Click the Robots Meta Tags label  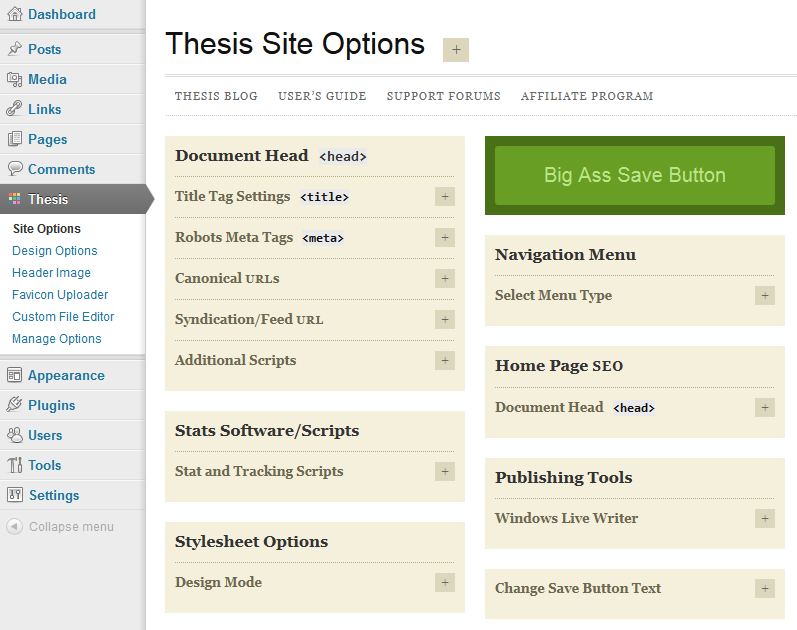pyautogui.click(x=234, y=237)
